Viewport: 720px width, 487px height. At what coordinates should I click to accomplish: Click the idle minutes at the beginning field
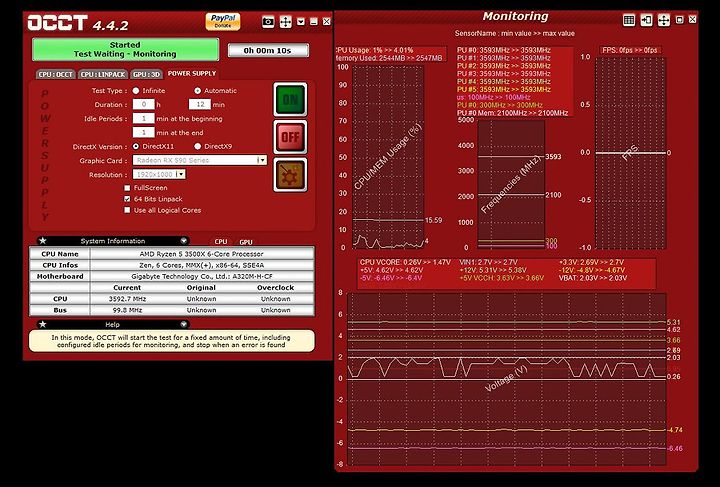coord(144,118)
